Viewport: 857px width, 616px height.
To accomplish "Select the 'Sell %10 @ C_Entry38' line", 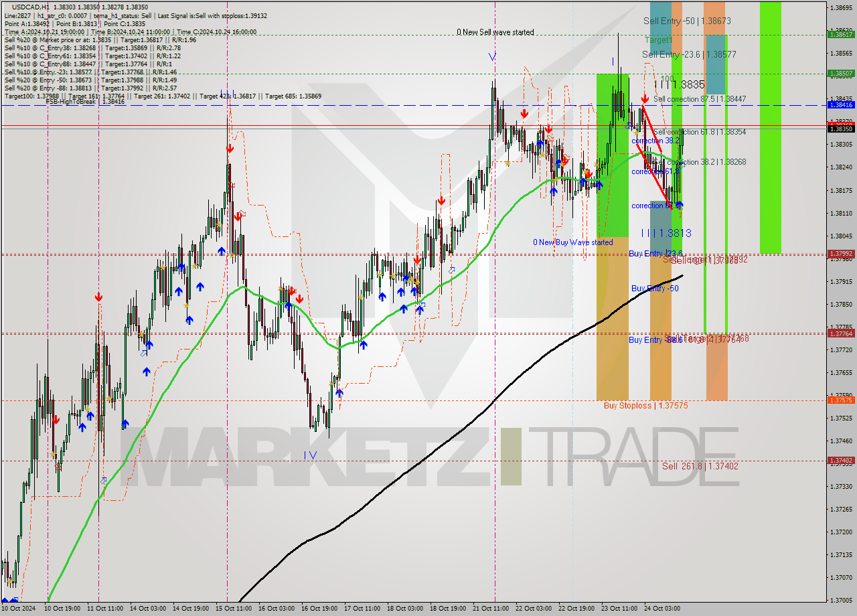I will click(92, 48).
